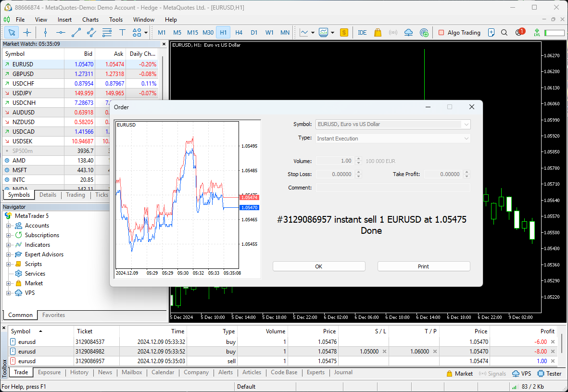568x392 pixels.
Task: Open the Calendar tab
Action: pos(163,372)
